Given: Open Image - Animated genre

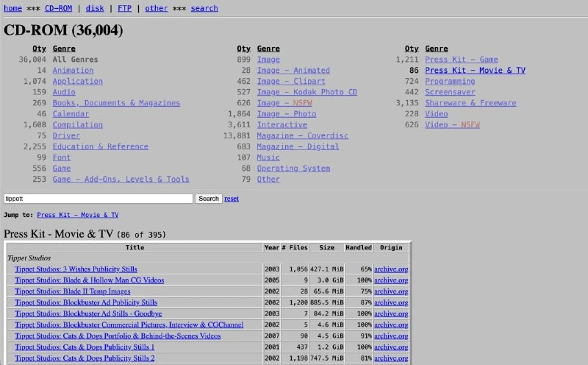Looking at the screenshot, I should tap(293, 70).
